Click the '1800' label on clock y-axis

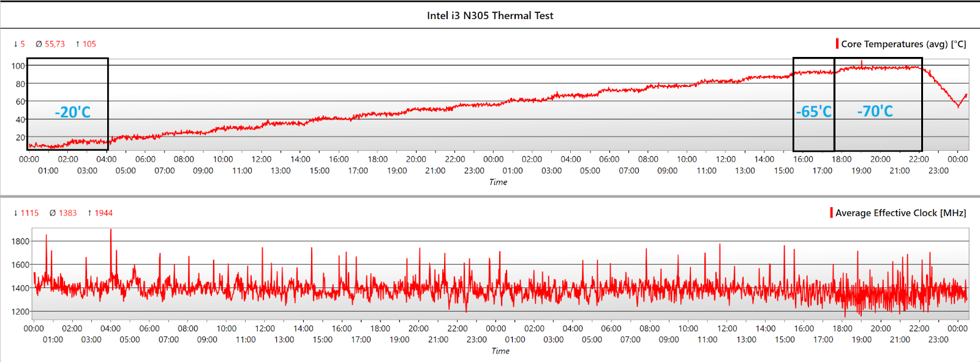pos(20,241)
